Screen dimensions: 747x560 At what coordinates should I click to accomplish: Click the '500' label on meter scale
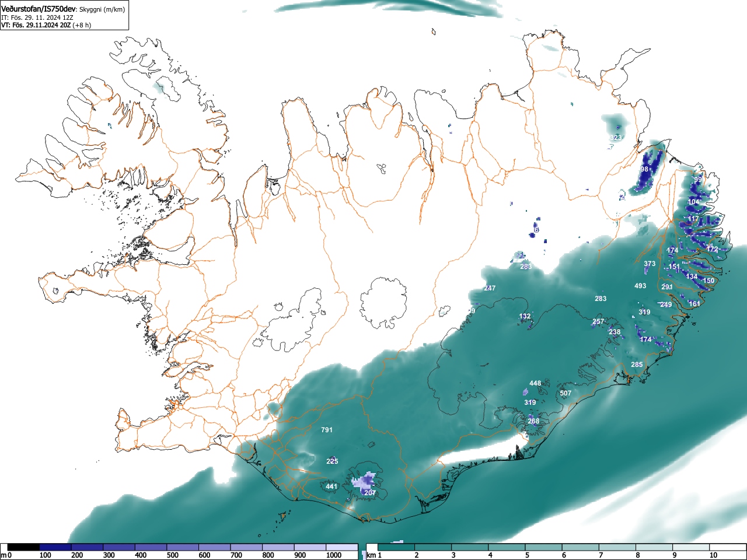click(x=172, y=555)
